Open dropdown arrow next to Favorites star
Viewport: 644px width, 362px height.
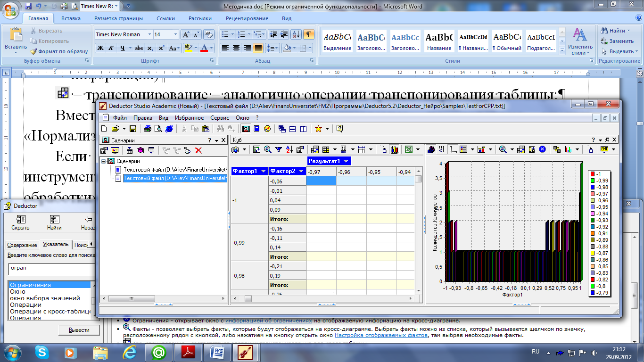(x=327, y=128)
